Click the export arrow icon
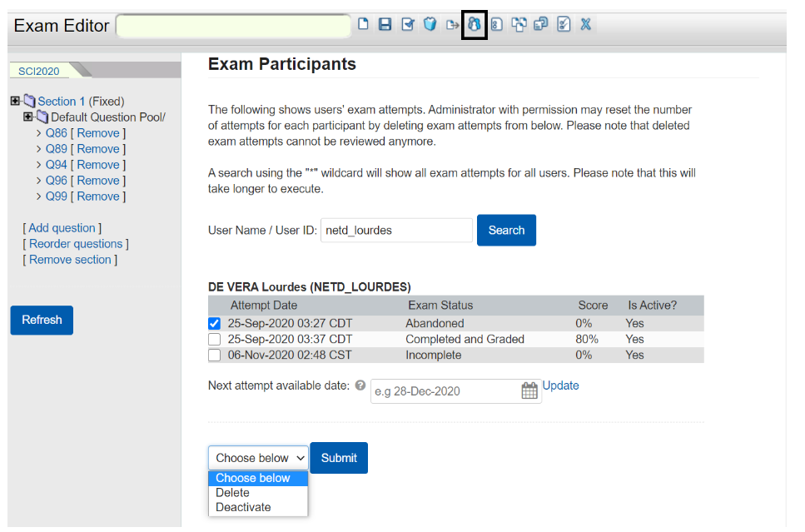The image size is (805, 532). (452, 24)
